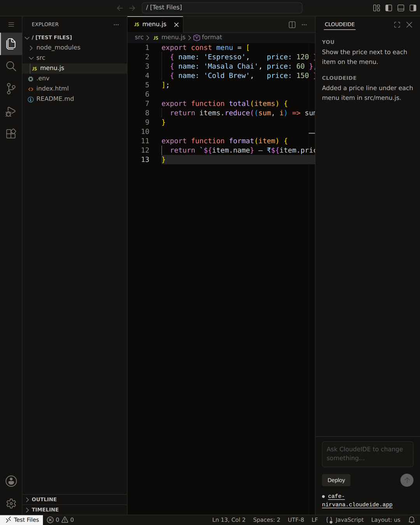
Task: Click line number 7 in the gutter
Action: (x=147, y=103)
